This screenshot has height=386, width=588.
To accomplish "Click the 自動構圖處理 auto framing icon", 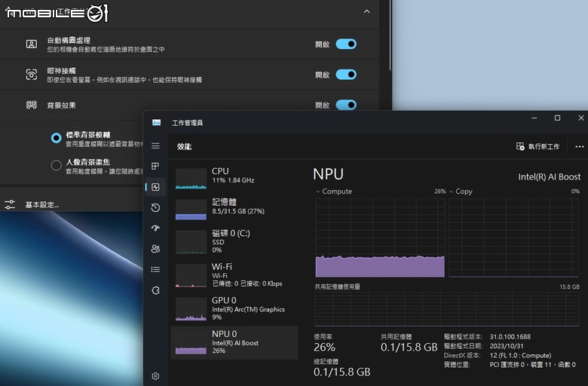I will coord(32,44).
